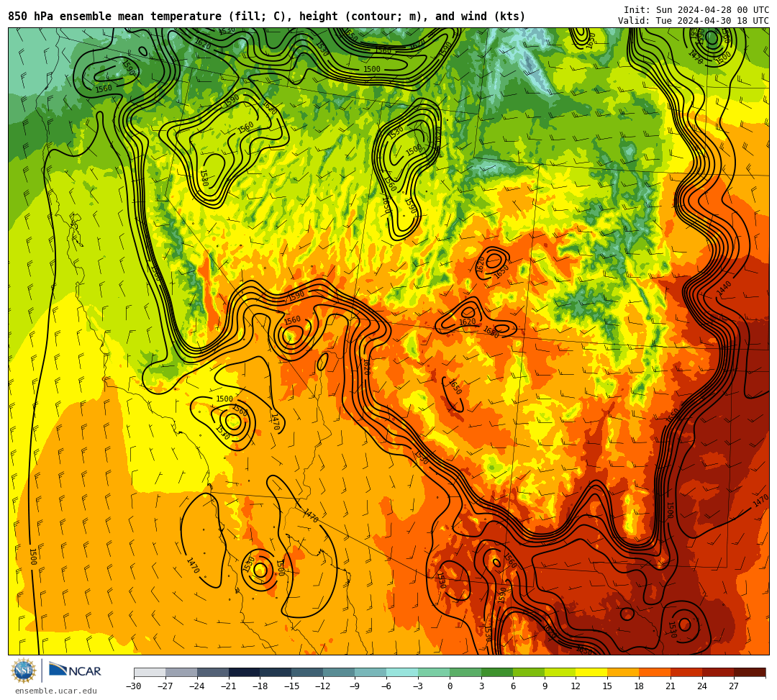777x700 pixels.
Task: Pick the colorbar swatch between -12 and -9
Action: click(x=339, y=672)
